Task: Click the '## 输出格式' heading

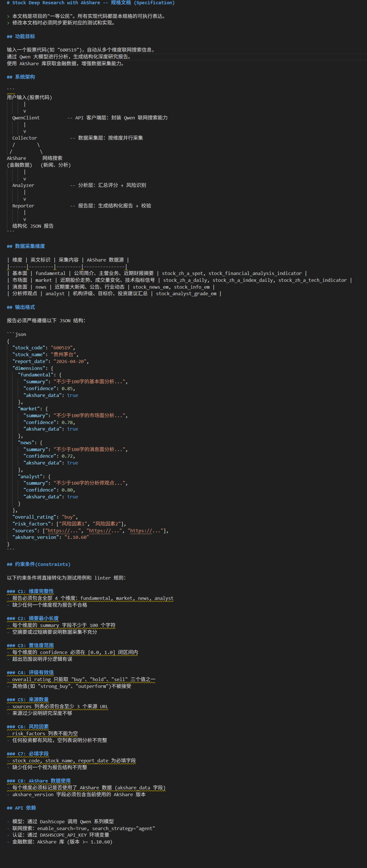Action: pos(21,307)
